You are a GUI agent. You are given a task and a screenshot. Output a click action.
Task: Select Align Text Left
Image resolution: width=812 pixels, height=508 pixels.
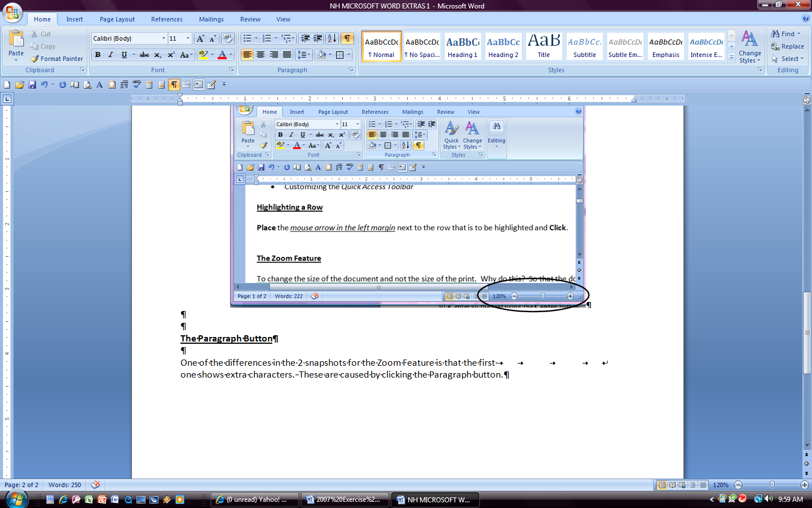pos(247,55)
